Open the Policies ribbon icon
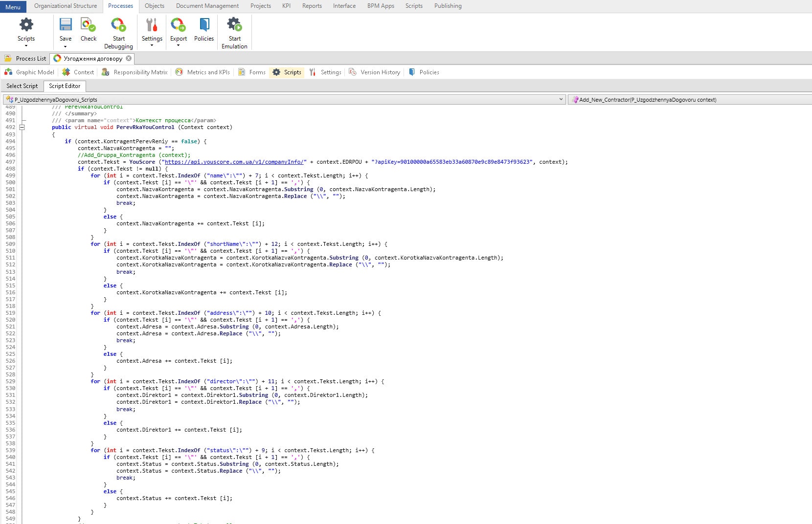Image resolution: width=812 pixels, height=524 pixels. pyautogui.click(x=204, y=25)
